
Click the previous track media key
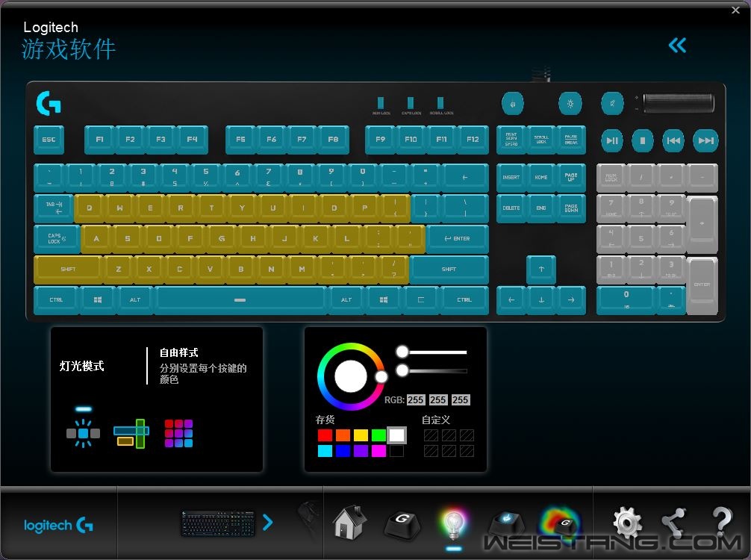coord(673,140)
